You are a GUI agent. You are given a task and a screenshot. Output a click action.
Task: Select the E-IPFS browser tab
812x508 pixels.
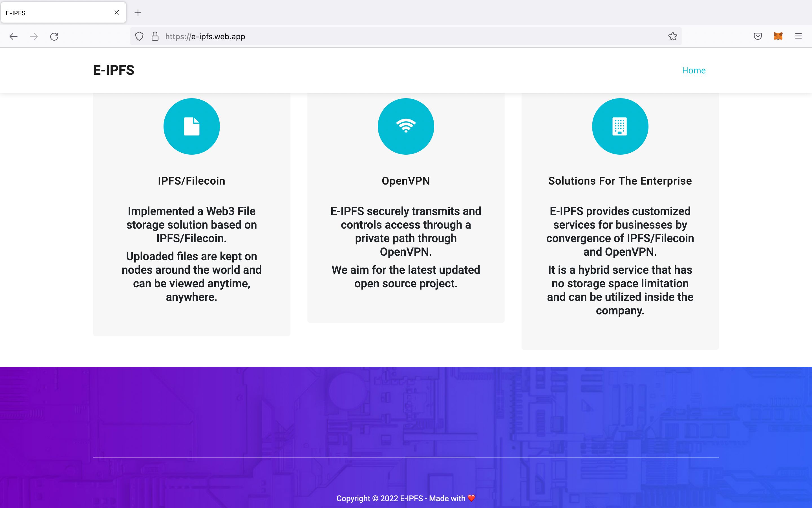tap(63, 13)
